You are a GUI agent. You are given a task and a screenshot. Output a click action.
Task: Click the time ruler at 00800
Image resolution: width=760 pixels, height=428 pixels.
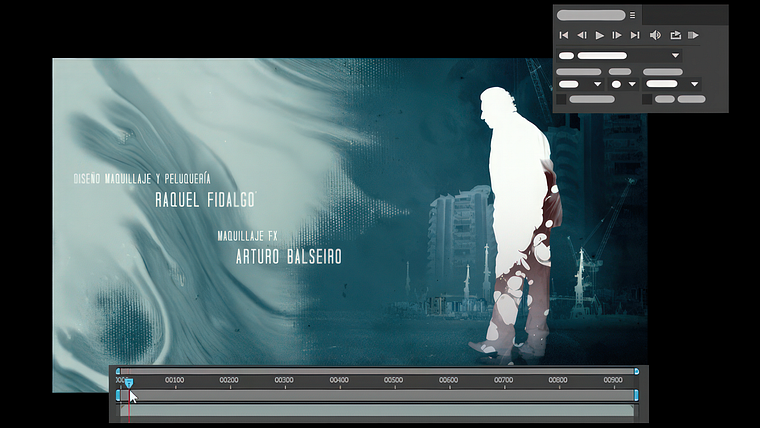558,380
